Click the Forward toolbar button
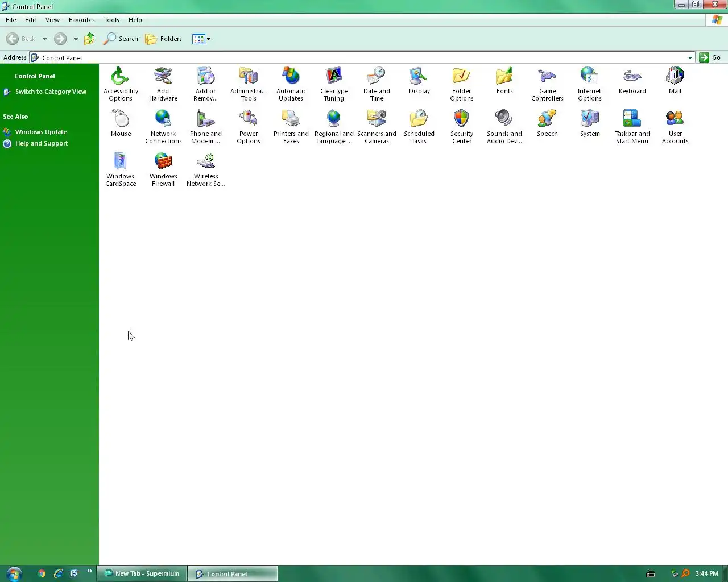The width and height of the screenshot is (728, 582). [60, 39]
